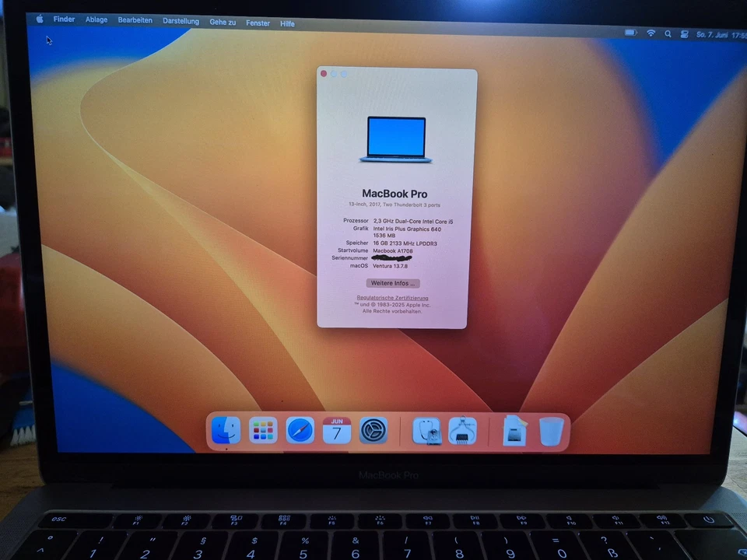Viewport: 747px width, 560px height.
Task: Launch Disk Utility stethoscope icon in Dock
Action: pos(427,431)
